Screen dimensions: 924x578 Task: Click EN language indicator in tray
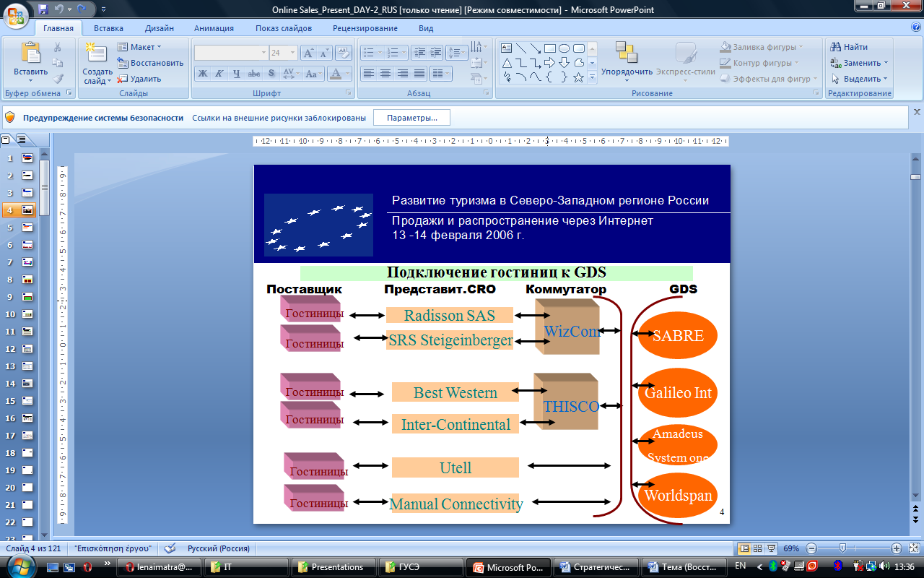(x=741, y=566)
